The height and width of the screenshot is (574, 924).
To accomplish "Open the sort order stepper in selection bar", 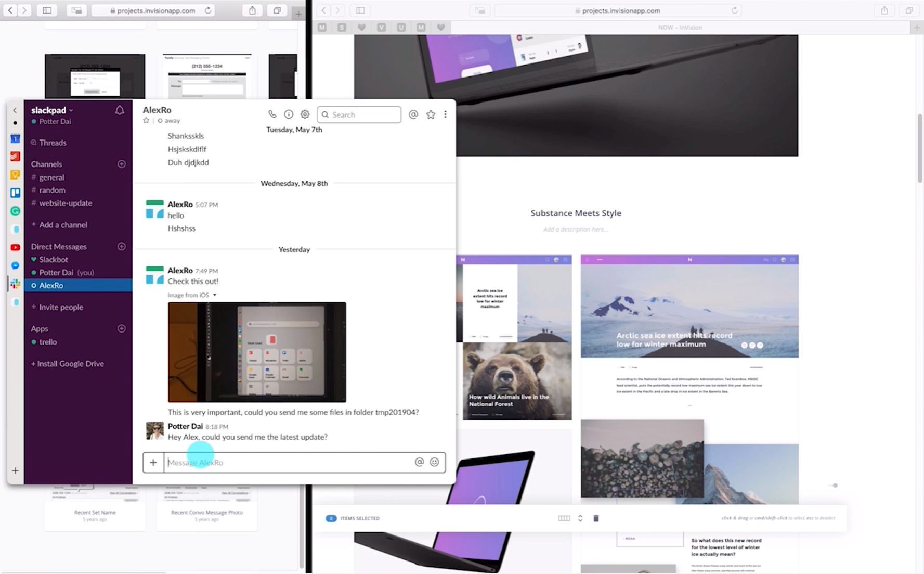I will [580, 518].
